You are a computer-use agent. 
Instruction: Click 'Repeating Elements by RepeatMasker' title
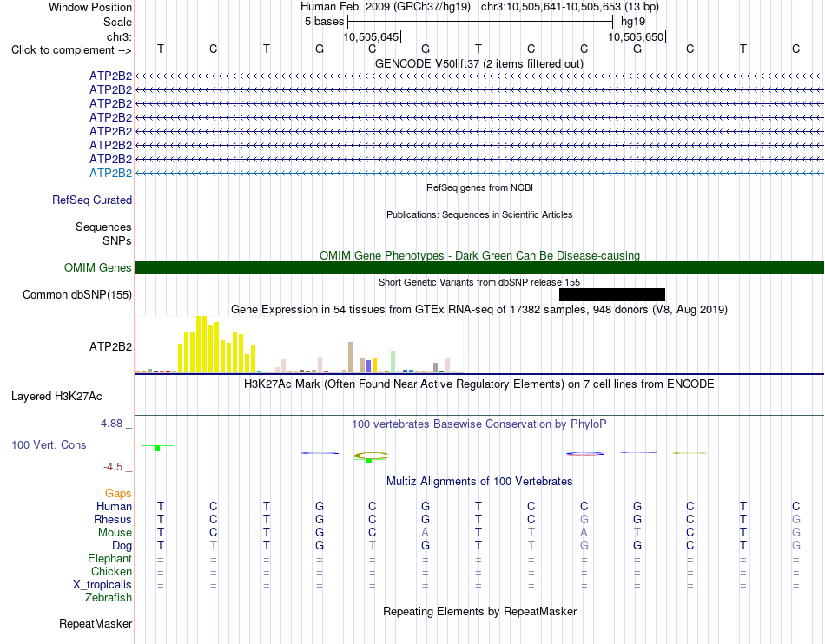[479, 611]
